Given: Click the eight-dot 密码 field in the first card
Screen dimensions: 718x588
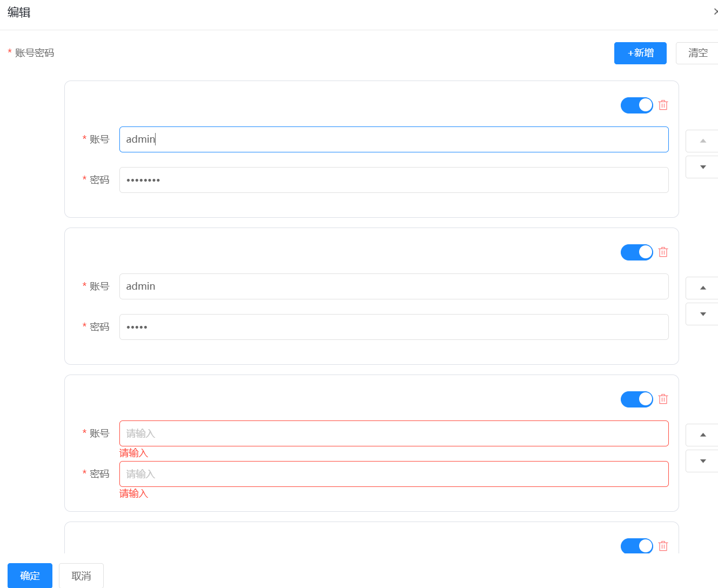Looking at the screenshot, I should click(394, 180).
